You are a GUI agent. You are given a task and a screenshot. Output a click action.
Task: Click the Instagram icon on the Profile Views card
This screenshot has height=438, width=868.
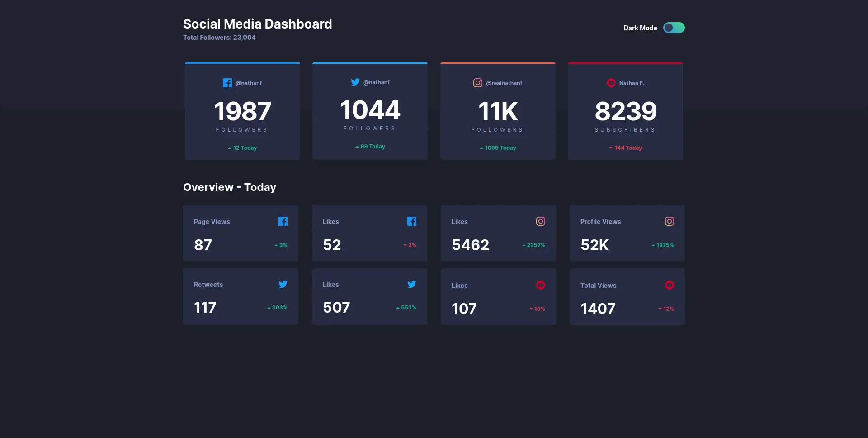click(x=670, y=221)
